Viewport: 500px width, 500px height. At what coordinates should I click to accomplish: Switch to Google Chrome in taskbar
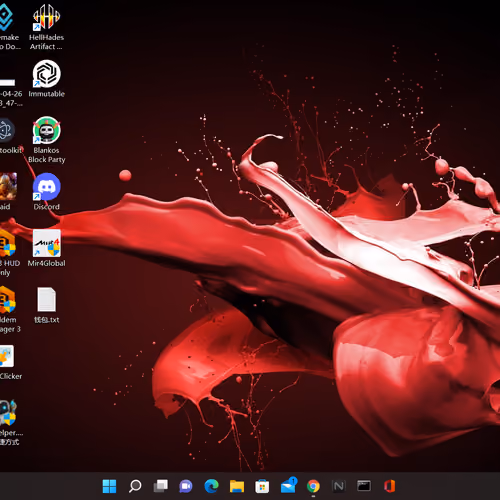[313, 486]
